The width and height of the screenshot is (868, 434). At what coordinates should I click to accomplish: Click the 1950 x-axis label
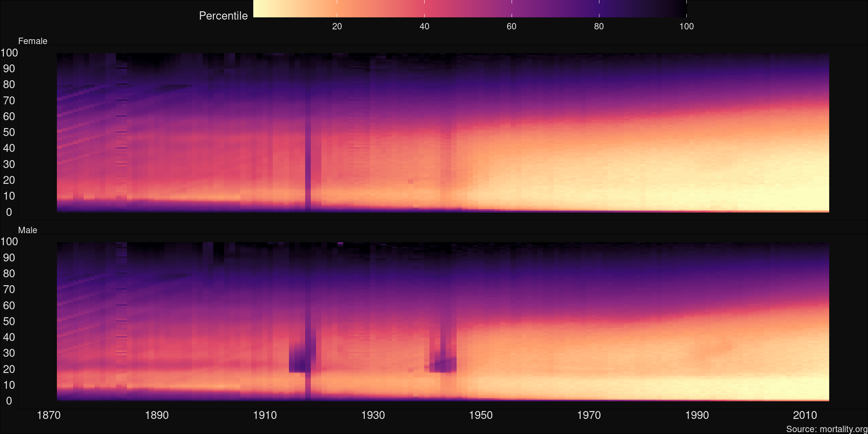[481, 415]
